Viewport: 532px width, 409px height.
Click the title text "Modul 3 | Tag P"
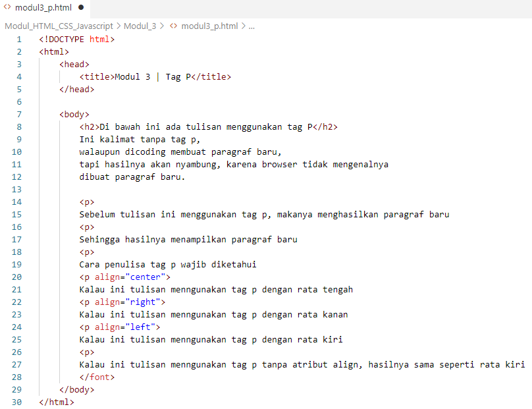[153, 76]
